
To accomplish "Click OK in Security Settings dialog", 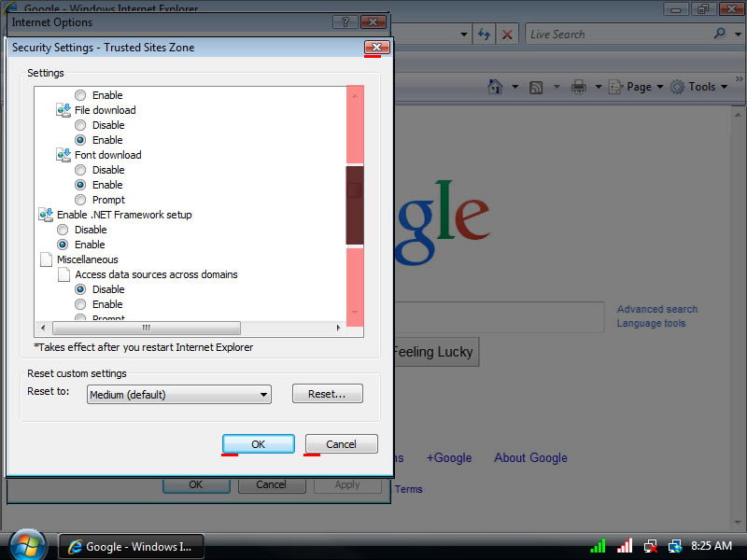I will pos(259,444).
